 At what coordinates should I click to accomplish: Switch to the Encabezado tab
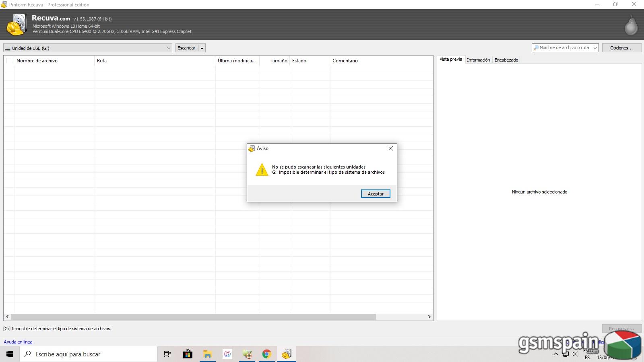point(506,60)
